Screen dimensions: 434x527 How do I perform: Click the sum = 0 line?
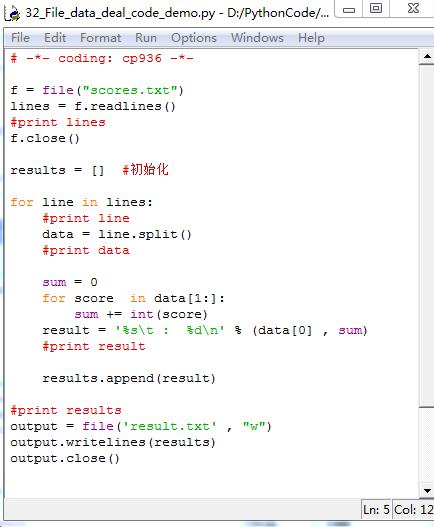(70, 282)
